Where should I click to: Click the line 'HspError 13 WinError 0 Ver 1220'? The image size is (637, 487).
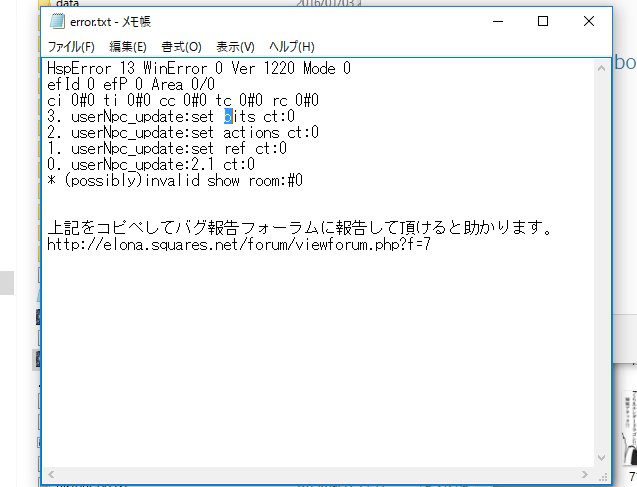point(199,68)
